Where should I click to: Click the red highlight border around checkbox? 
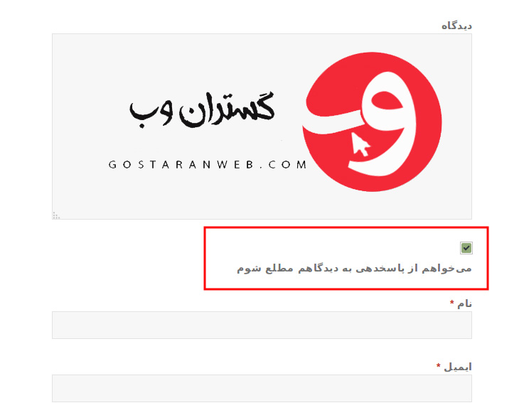click(346, 228)
